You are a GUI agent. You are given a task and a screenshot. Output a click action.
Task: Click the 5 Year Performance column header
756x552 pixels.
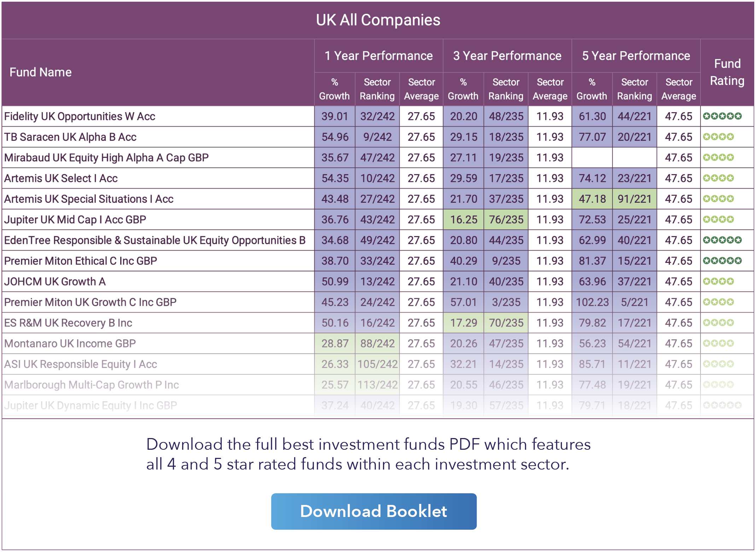[636, 56]
